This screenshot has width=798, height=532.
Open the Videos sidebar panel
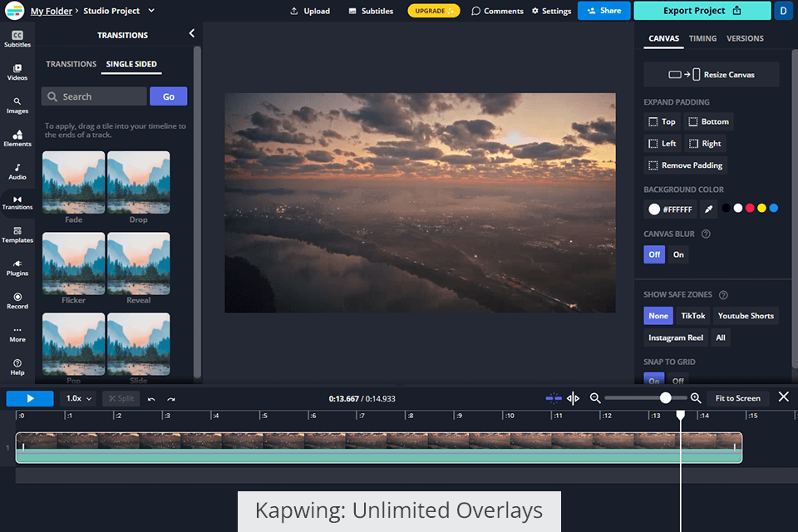point(17,72)
